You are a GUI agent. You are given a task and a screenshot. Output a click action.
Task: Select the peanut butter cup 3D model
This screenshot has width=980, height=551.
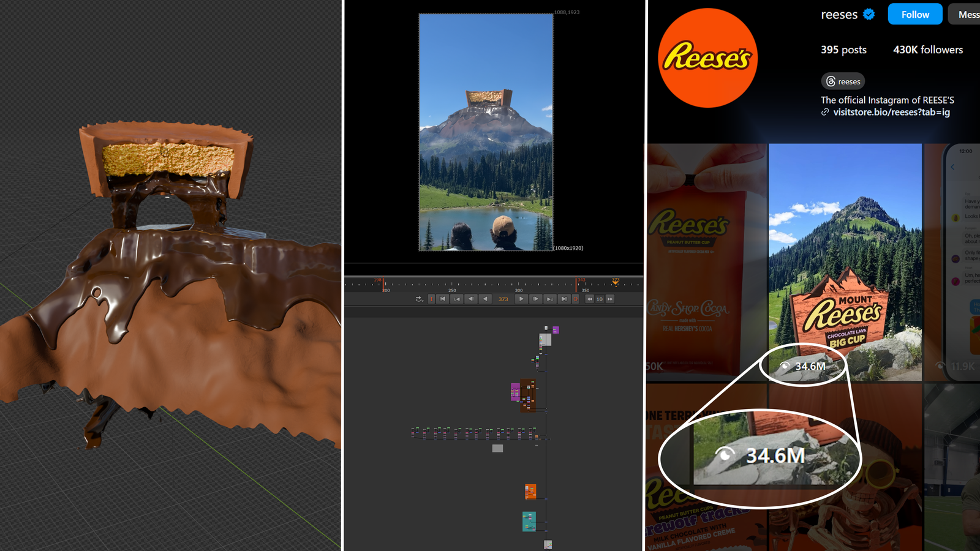pos(165,159)
